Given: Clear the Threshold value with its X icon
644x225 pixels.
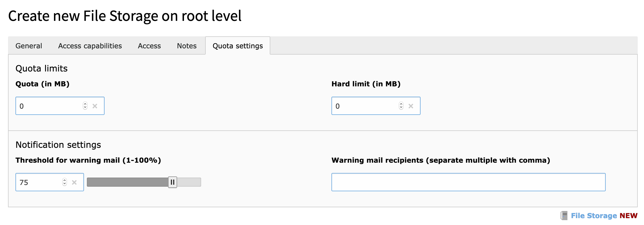Looking at the screenshot, I should [x=75, y=182].
